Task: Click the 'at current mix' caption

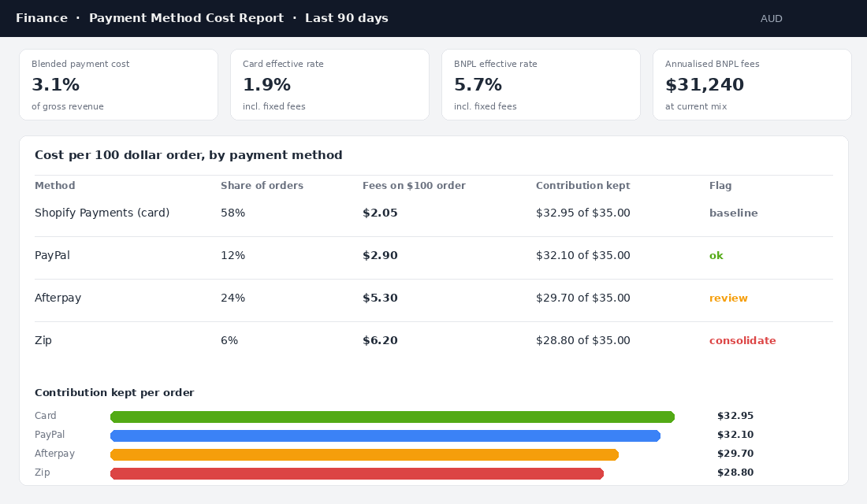Action: tap(696, 106)
